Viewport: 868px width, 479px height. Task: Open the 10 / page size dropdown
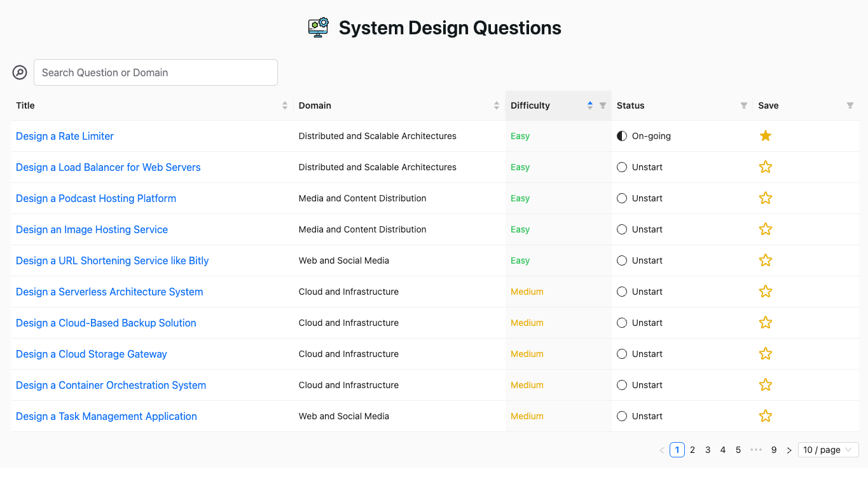tap(828, 450)
